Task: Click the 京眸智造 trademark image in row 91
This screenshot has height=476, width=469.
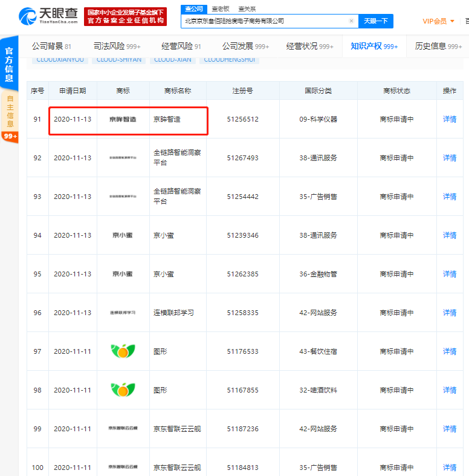Action: coord(123,119)
